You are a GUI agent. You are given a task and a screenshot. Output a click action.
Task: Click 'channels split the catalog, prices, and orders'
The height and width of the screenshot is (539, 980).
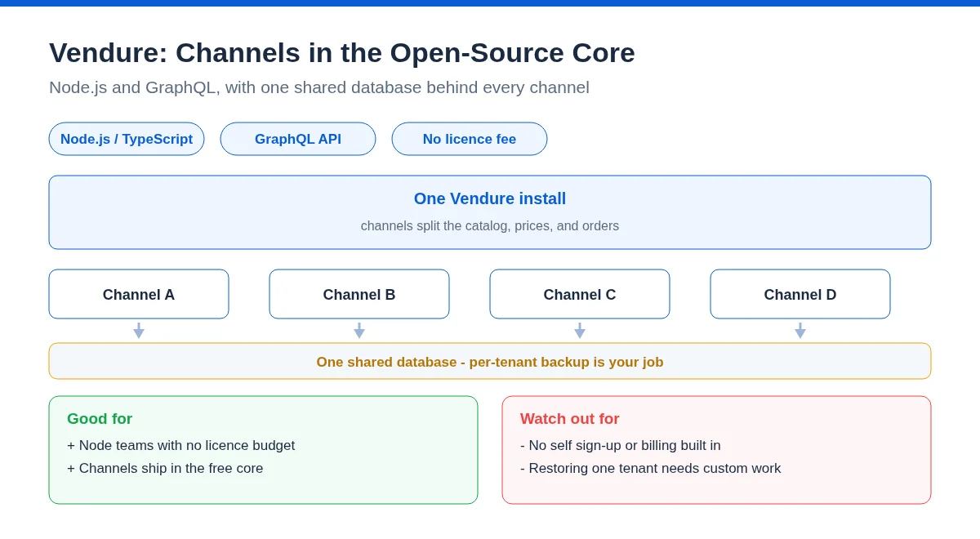coord(490,226)
